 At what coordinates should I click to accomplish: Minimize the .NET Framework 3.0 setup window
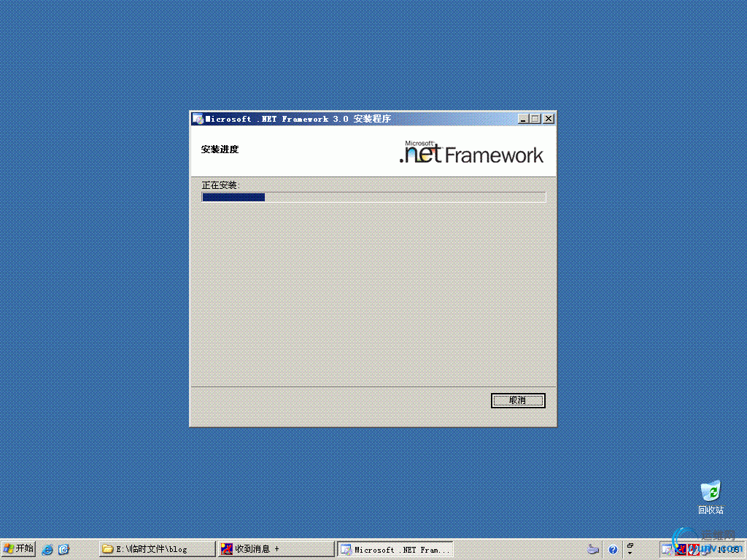[523, 119]
